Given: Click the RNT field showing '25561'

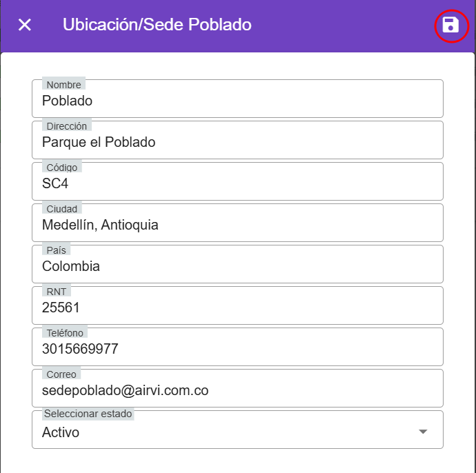Looking at the screenshot, I should [x=237, y=308].
